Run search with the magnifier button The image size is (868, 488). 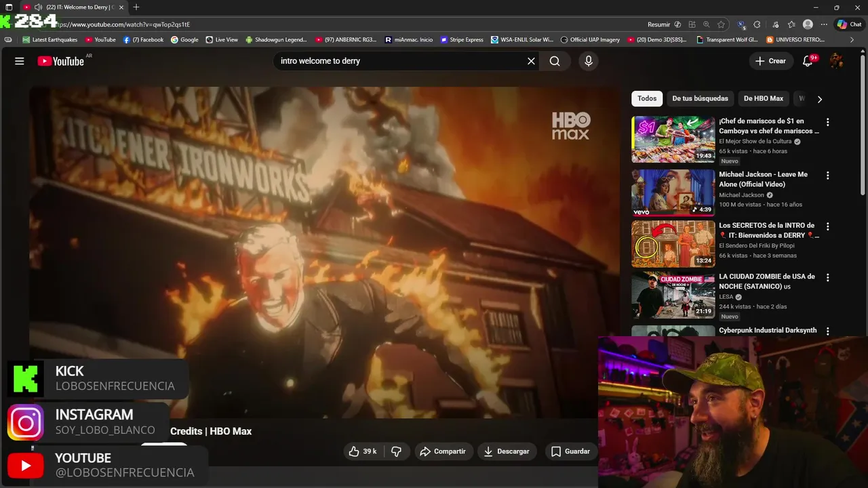(555, 61)
